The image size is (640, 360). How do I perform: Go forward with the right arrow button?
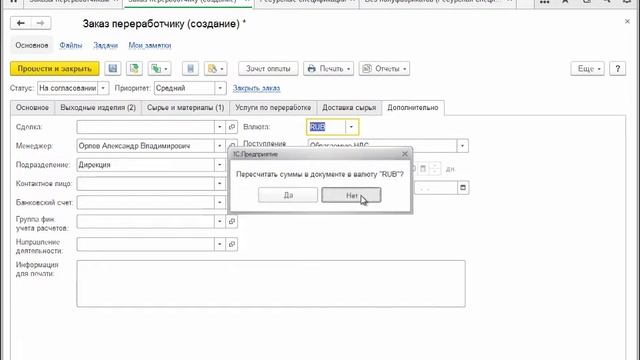click(x=41, y=23)
